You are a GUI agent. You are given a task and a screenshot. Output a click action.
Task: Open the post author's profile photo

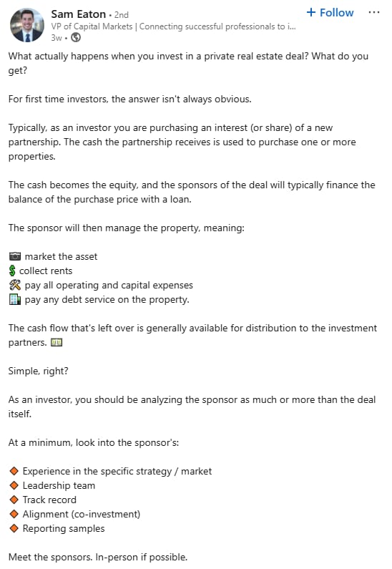coord(27,25)
